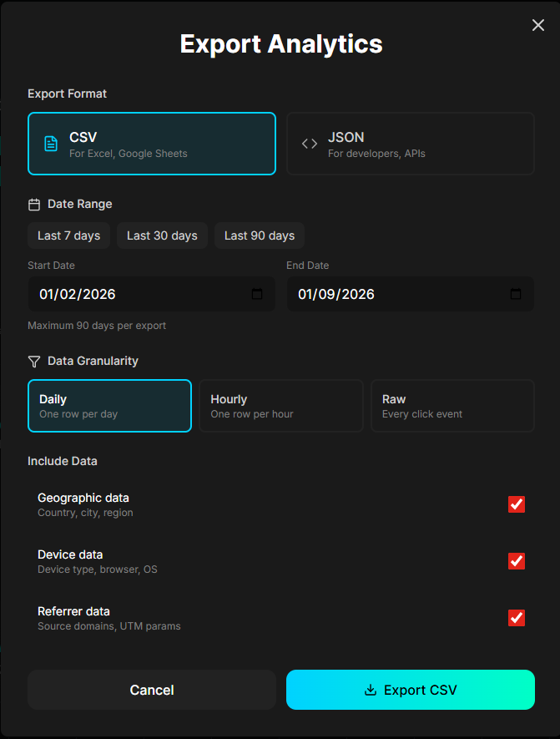Click the calendar icon beside Date Range
Screen dimensions: 560x739
click(33, 204)
